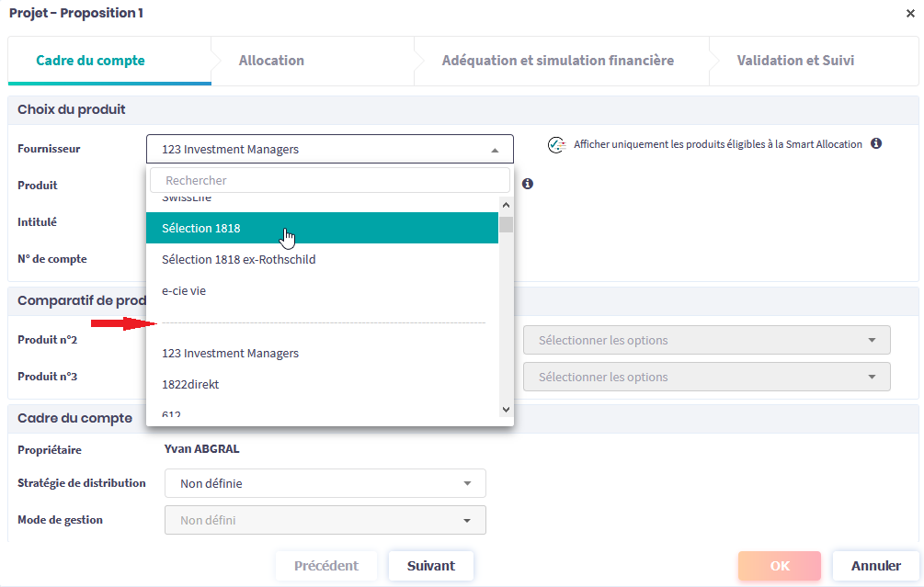Choose e-cie vie from list
The height and width of the screenshot is (587, 924).
[184, 290]
